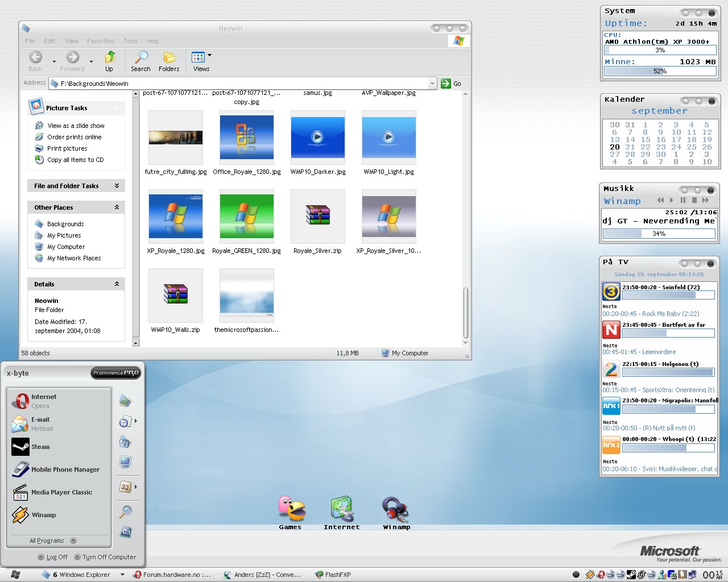The width and height of the screenshot is (728, 582).
Task: Click the magnifier Search icon in start menu
Action: [x=126, y=512]
